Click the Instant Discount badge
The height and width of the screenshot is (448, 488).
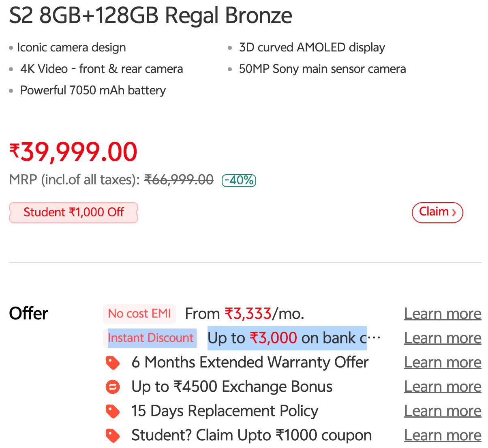click(x=150, y=338)
